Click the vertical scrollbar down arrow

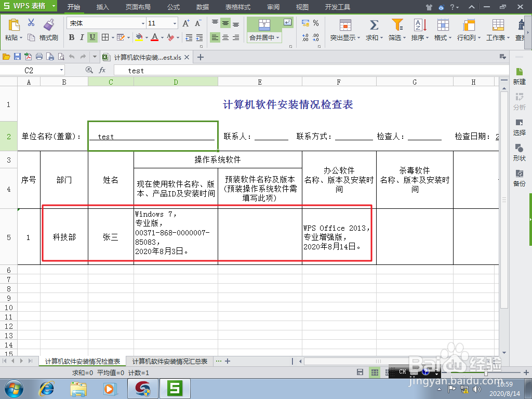(504, 353)
